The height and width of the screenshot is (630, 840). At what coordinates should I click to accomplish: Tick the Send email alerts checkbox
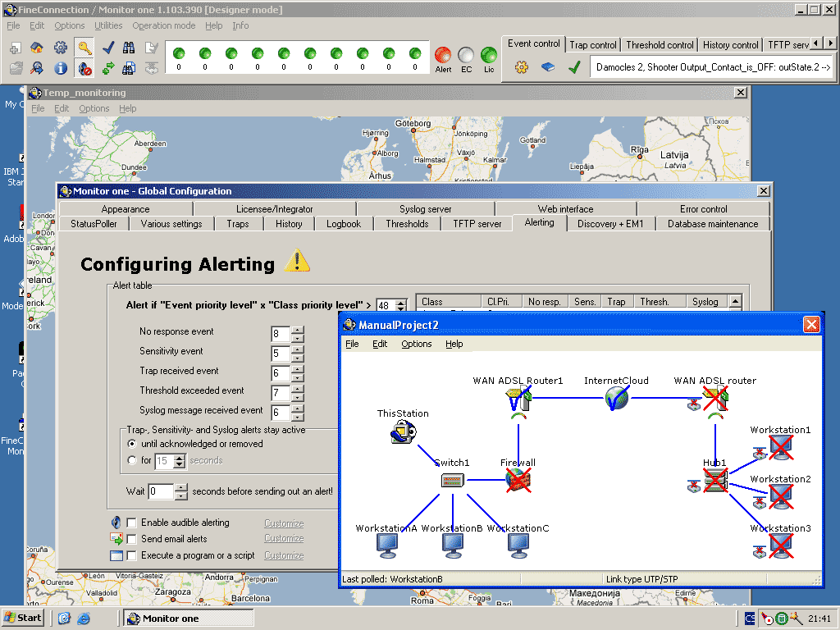131,539
